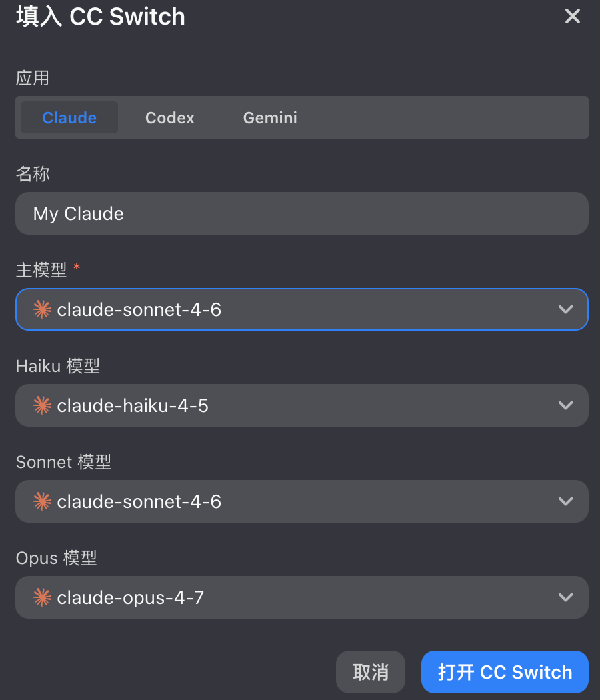This screenshot has width=600, height=700.
Task: Expand the chevron on 主模型 selector
Action: [565, 309]
